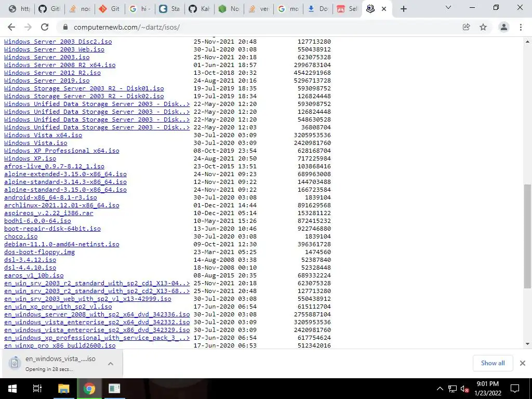Open Task View from the taskbar
This screenshot has height=399, width=532.
tap(37, 389)
